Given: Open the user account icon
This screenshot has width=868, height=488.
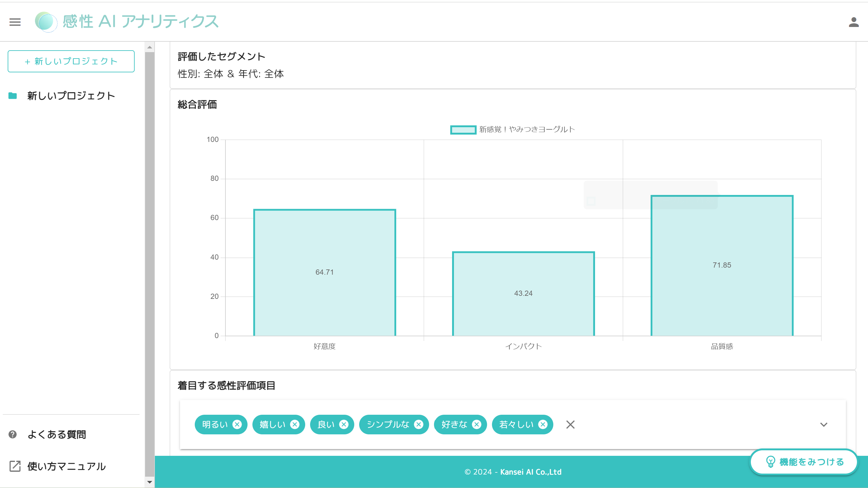Looking at the screenshot, I should [x=854, y=22].
